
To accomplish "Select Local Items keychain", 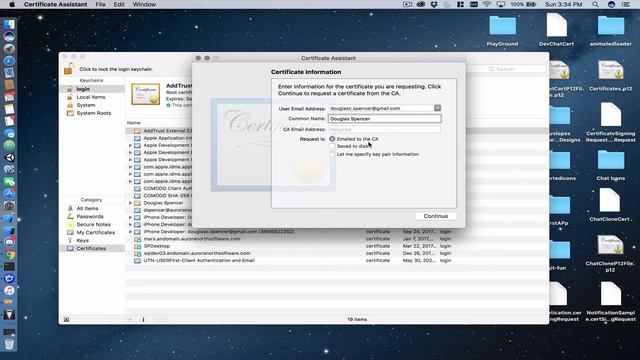I will tap(92, 97).
